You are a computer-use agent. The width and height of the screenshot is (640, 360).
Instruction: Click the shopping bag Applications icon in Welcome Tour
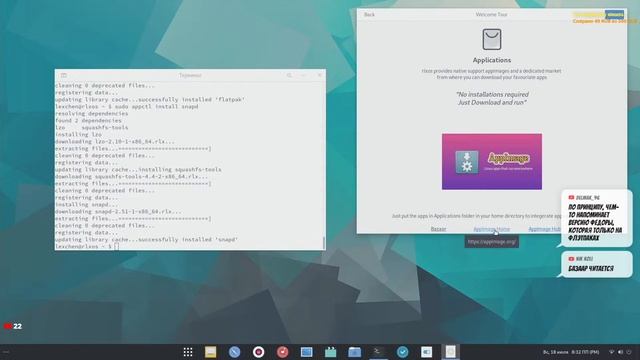coord(492,39)
